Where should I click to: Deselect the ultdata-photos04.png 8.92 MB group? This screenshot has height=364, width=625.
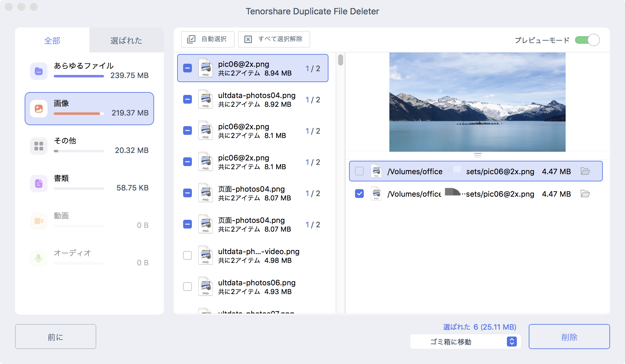187,99
